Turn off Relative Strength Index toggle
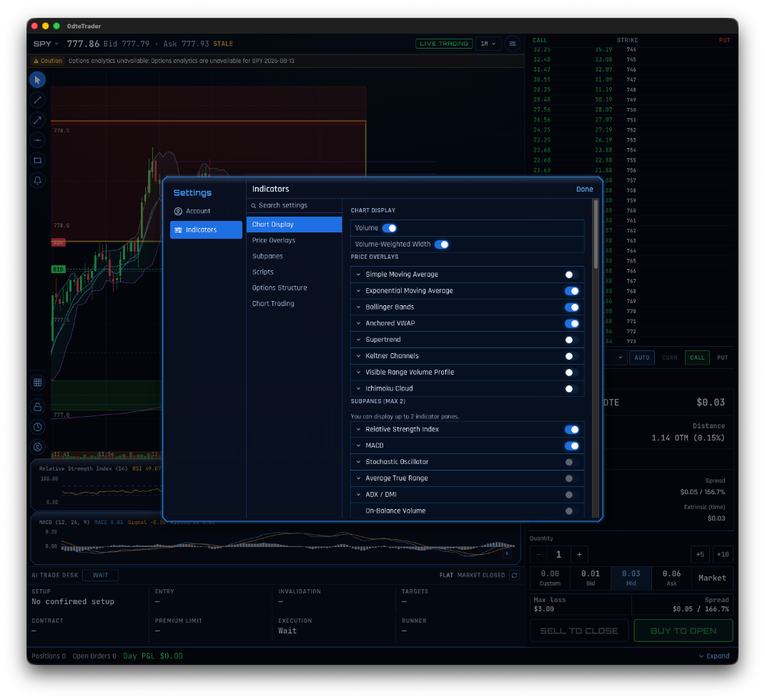 click(x=572, y=430)
